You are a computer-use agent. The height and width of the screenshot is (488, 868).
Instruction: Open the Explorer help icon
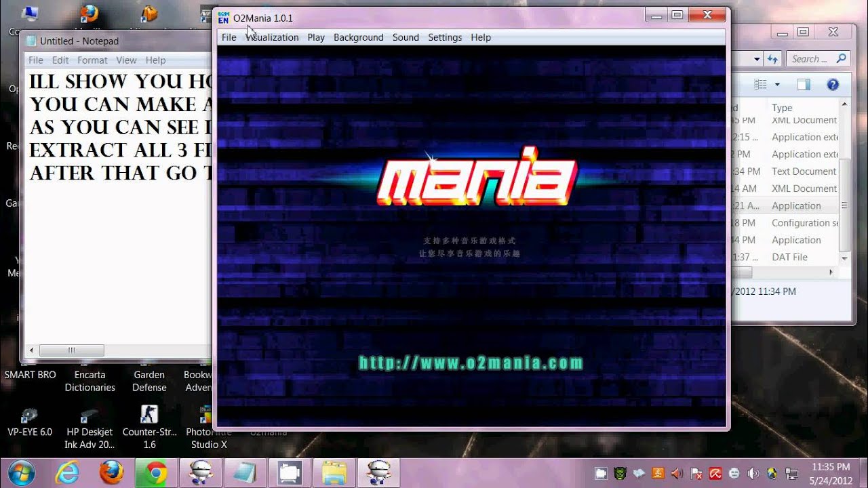coord(833,85)
